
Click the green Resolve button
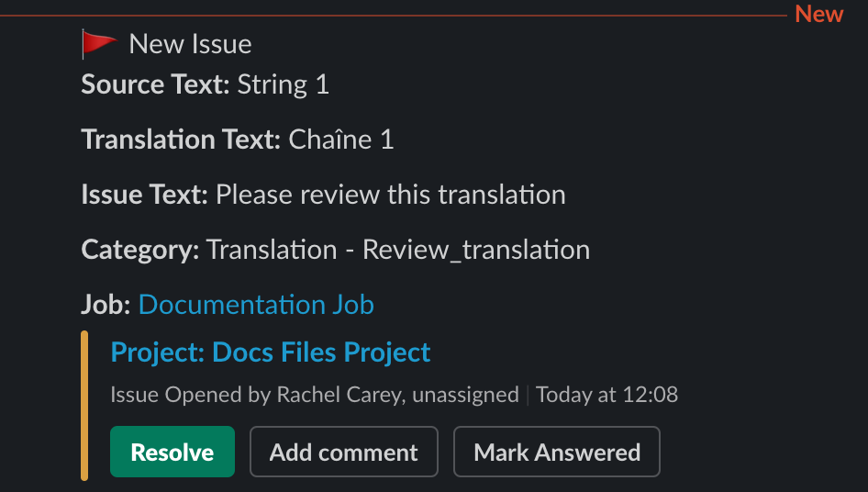point(172,452)
